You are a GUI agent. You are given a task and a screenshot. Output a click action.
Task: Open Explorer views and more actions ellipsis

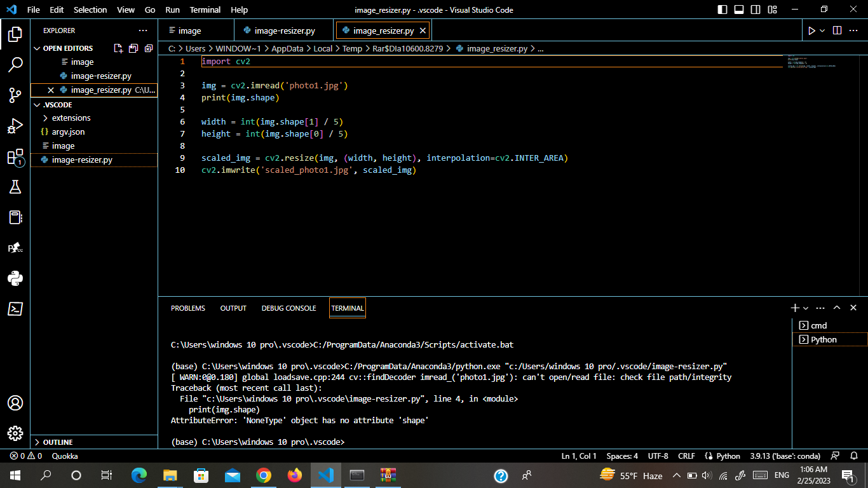(142, 30)
